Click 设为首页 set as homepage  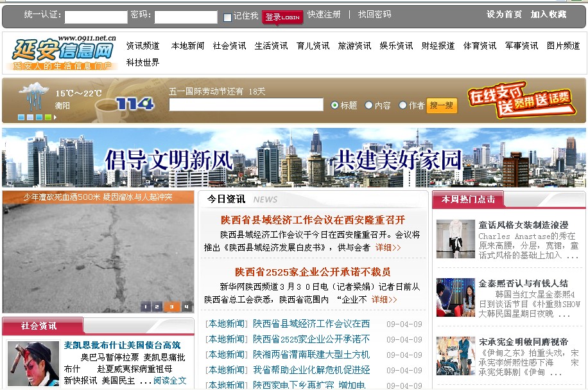[x=504, y=14]
